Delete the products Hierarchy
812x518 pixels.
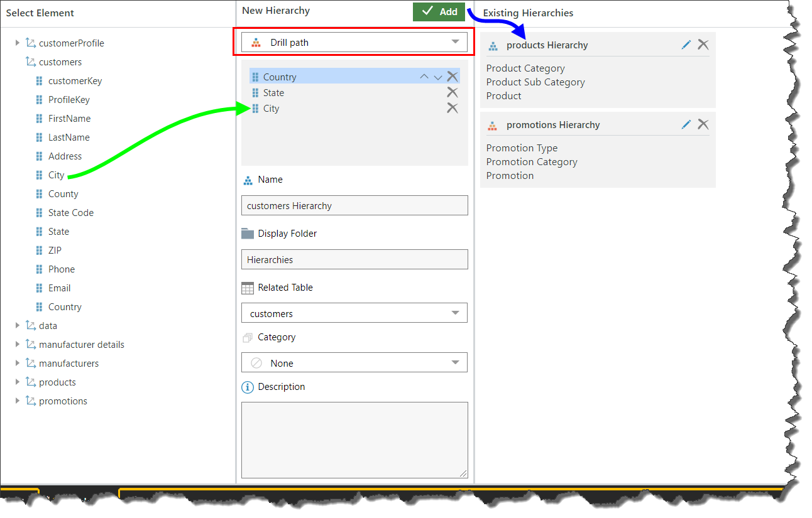(x=703, y=45)
